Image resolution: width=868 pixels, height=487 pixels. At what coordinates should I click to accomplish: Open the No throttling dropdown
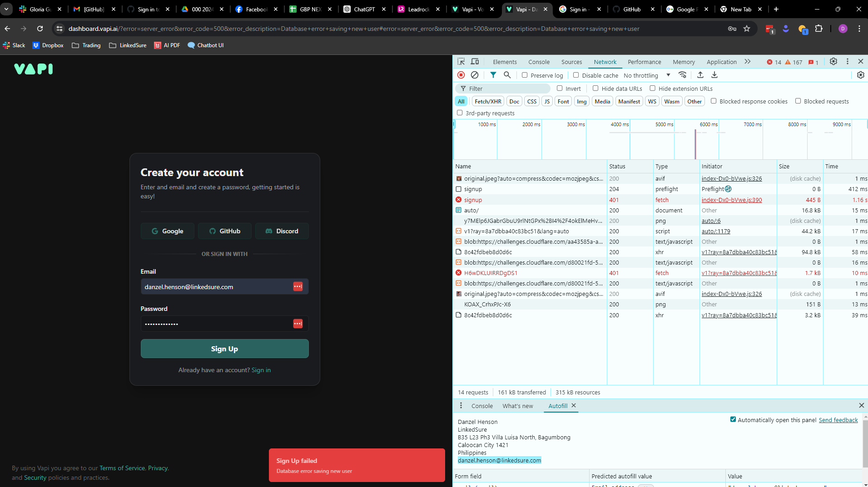647,75
